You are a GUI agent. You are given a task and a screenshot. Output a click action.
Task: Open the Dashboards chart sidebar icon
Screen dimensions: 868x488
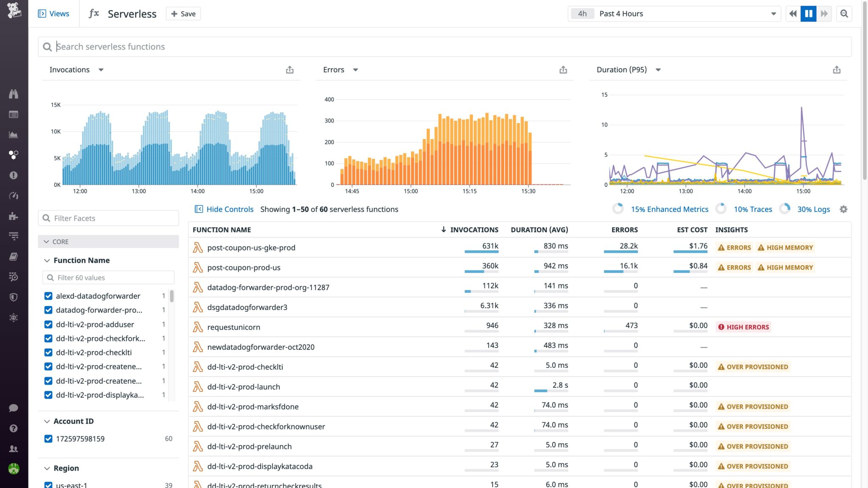tap(14, 135)
